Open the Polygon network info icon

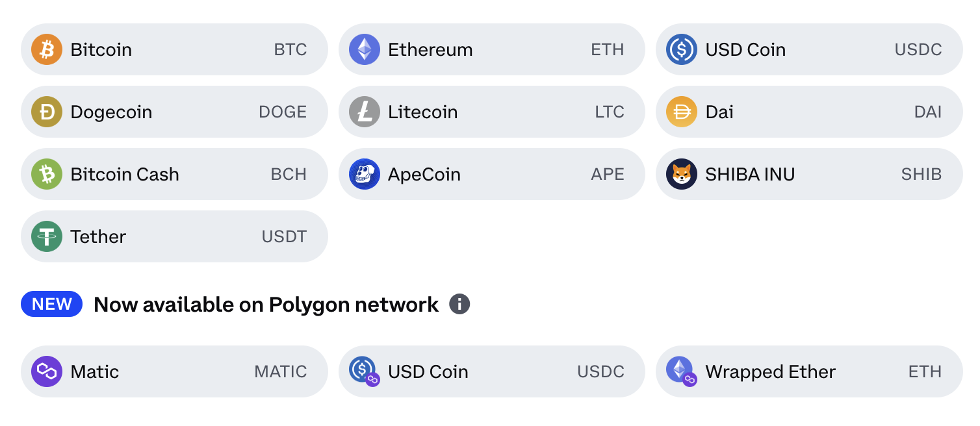pos(459,304)
